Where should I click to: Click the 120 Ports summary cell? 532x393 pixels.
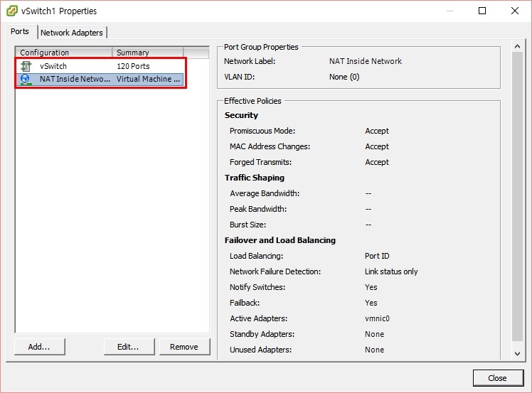point(133,66)
